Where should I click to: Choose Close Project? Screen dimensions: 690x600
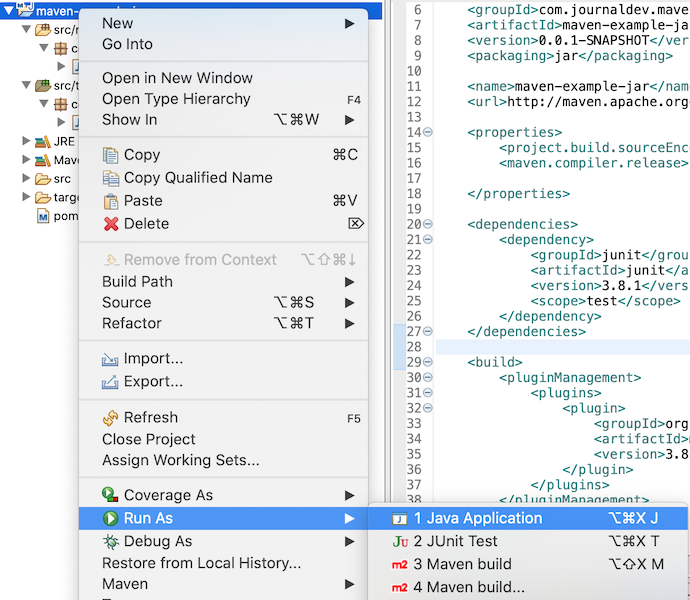[224, 439]
